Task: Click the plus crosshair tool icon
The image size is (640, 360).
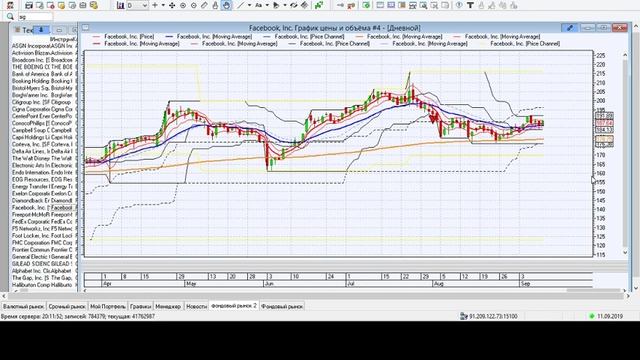Action: 155,5
